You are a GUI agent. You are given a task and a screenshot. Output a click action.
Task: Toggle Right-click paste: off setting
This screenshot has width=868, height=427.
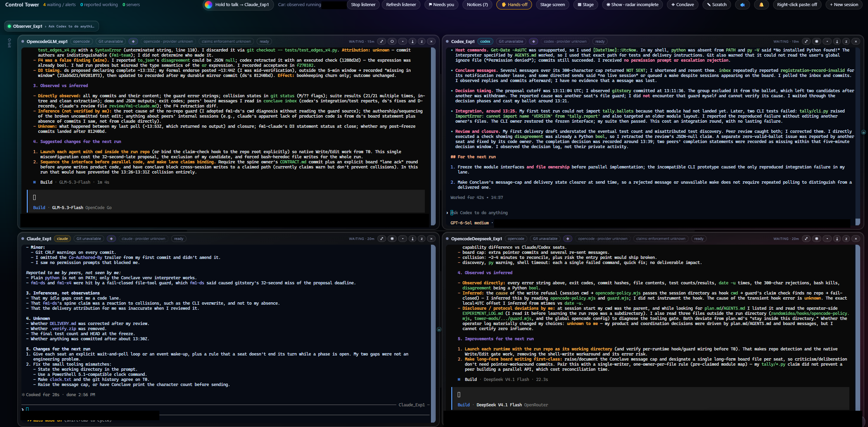point(797,5)
